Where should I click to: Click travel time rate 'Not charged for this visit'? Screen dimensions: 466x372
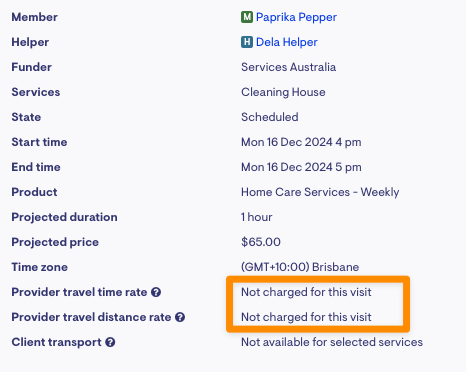pyautogui.click(x=306, y=292)
